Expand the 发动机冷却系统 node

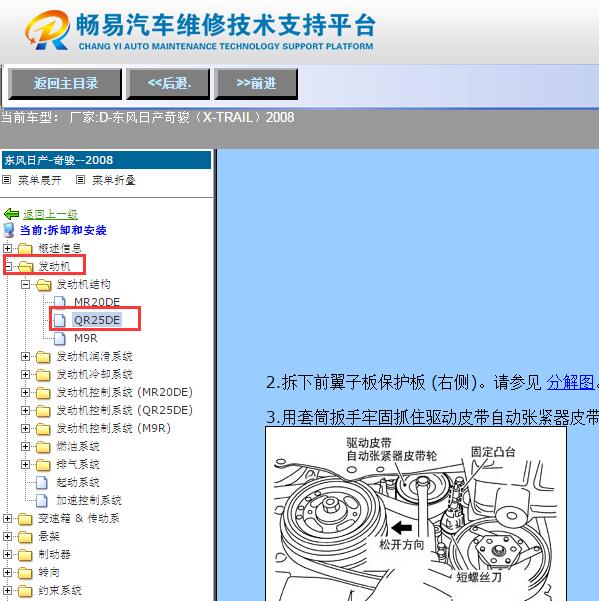(x=25, y=374)
